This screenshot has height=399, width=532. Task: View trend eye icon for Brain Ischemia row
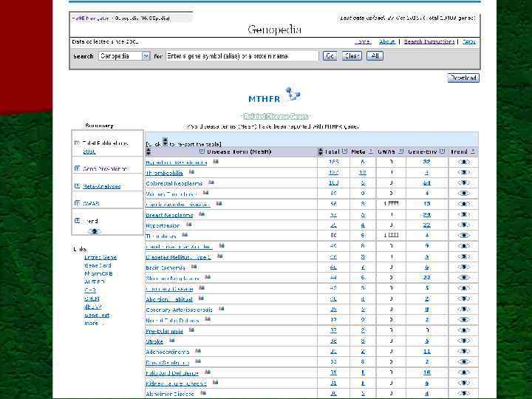click(x=463, y=267)
